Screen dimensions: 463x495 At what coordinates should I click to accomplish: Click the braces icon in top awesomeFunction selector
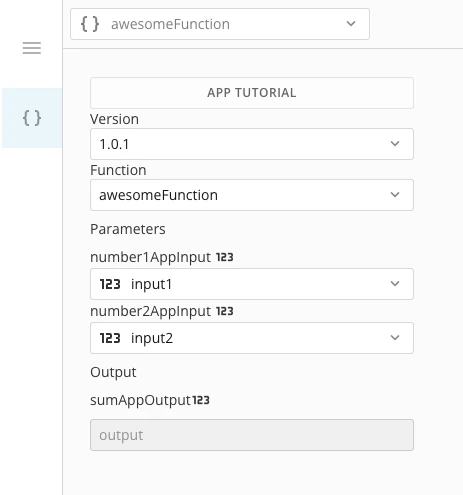(90, 24)
